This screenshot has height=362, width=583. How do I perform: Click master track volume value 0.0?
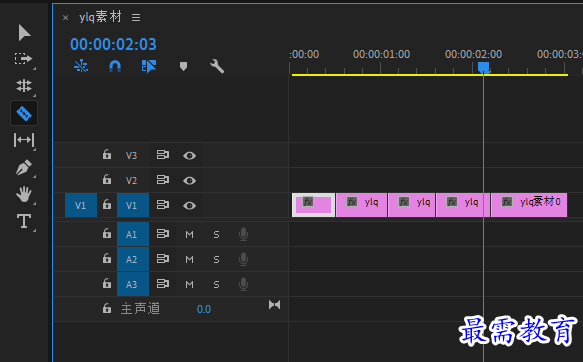coord(204,309)
